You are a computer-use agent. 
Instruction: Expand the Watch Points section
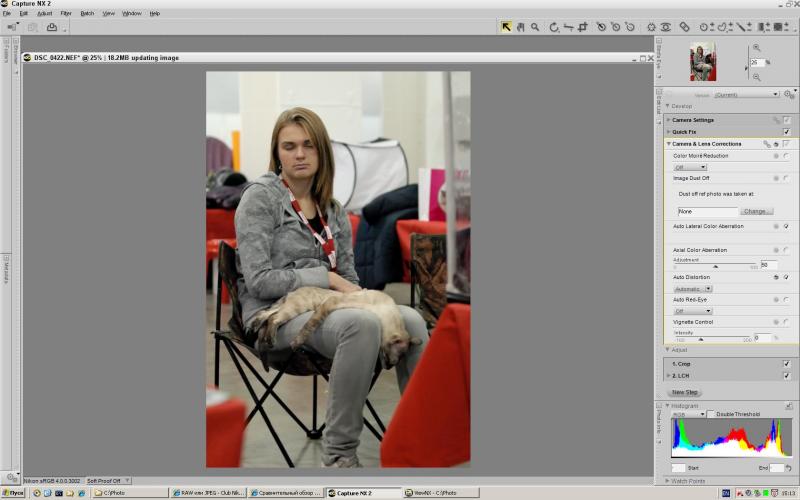tap(667, 481)
